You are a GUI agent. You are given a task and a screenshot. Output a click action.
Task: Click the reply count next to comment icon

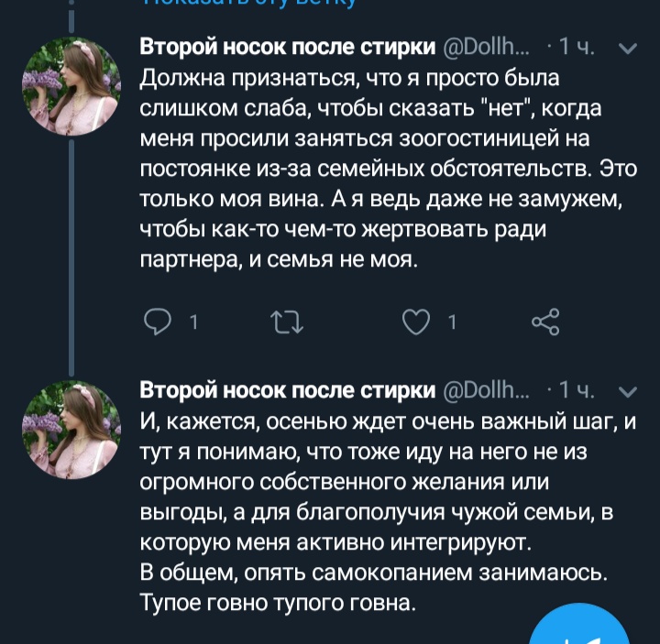[193, 322]
